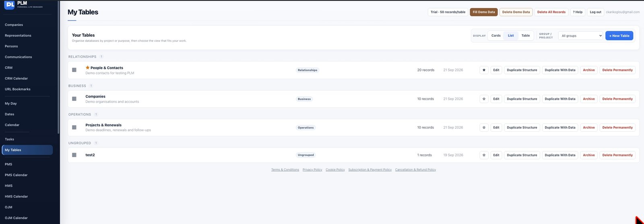Viewport: 644px width, 224px height.
Task: Open URL Bookmarks in sidebar
Action: 17,89
